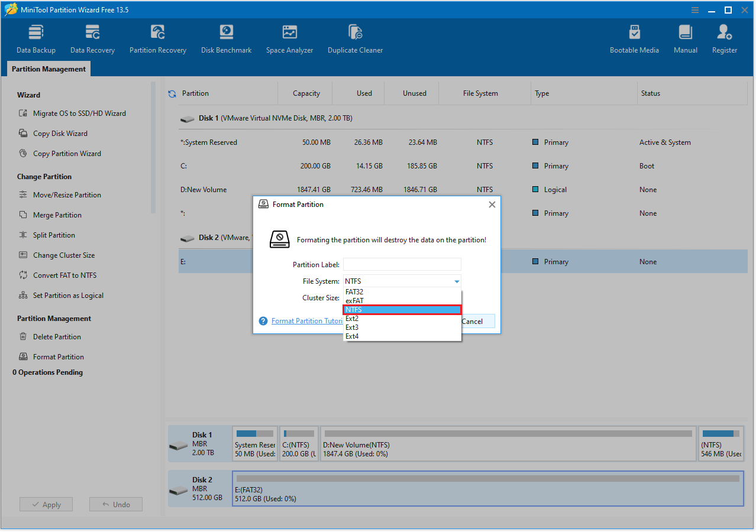Choose Format Partition from the sidebar

point(57,356)
